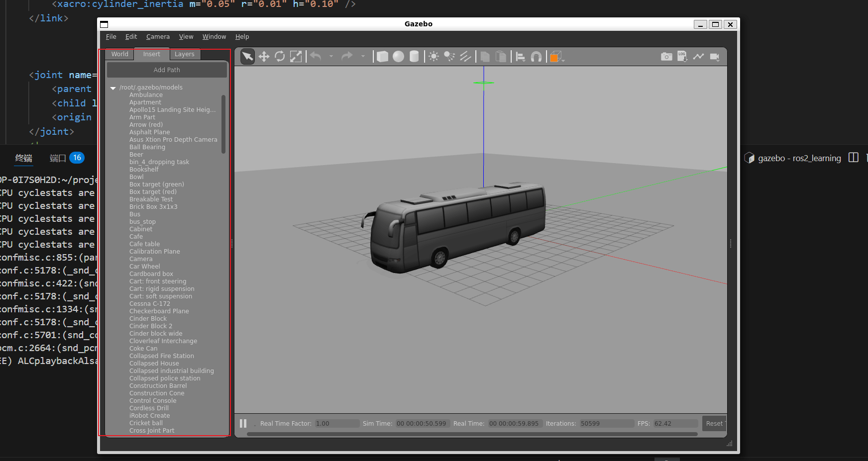Take a screenshot with camera icon
Image resolution: width=868 pixels, height=461 pixels.
tap(666, 57)
